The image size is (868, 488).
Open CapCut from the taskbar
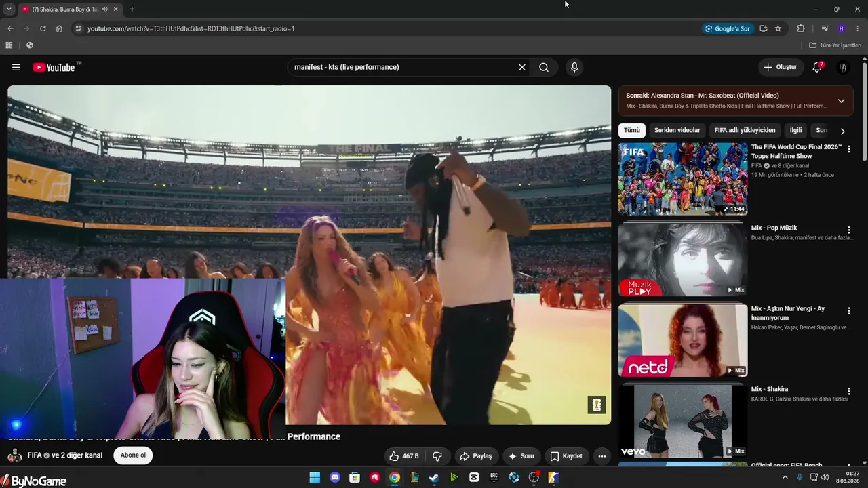pyautogui.click(x=474, y=477)
